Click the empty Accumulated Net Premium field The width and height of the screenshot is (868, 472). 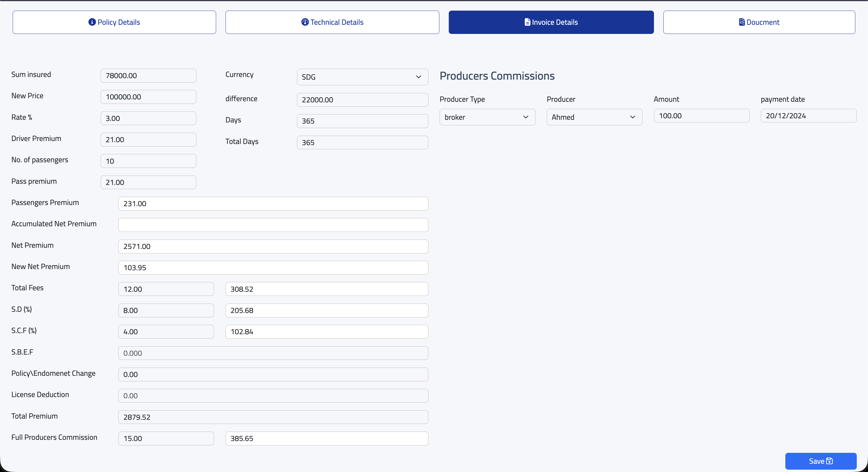pos(273,225)
